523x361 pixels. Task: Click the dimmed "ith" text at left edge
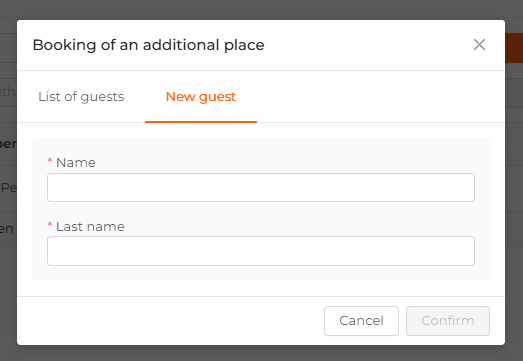[7, 91]
